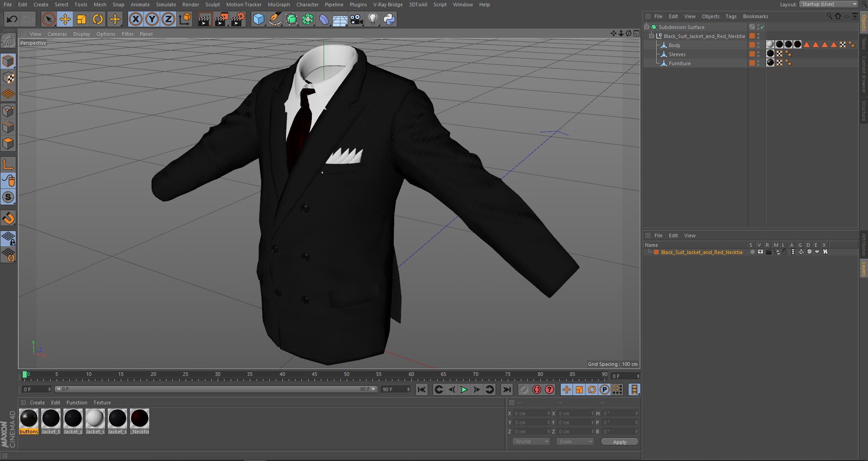Toggle Subdivision Surface enable checkmark
This screenshot has height=461, width=868.
point(762,27)
